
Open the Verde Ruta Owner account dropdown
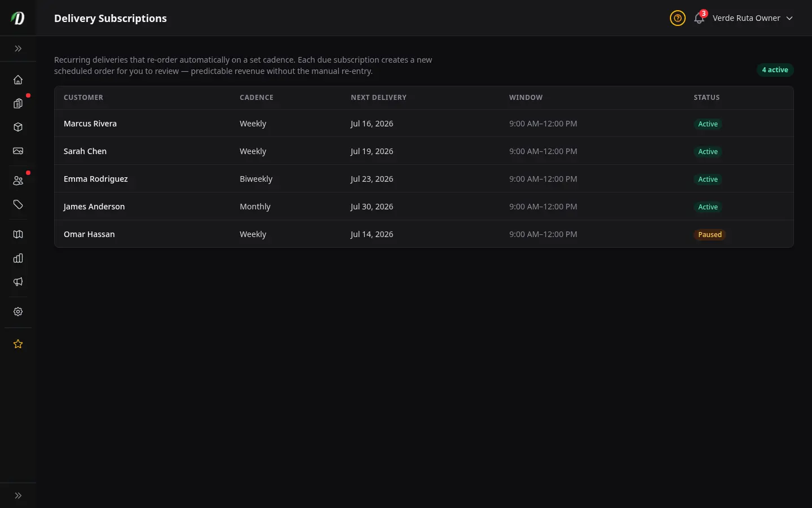click(753, 18)
